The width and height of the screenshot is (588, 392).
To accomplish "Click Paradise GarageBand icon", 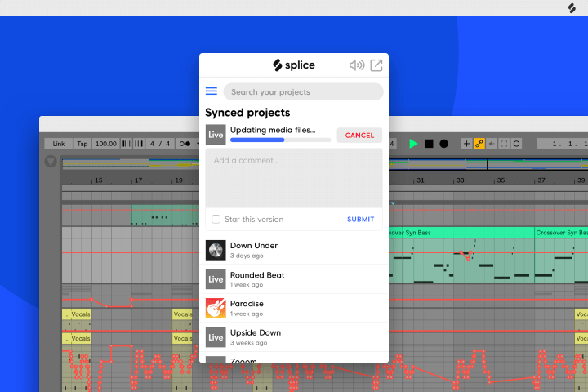I will point(216,309).
